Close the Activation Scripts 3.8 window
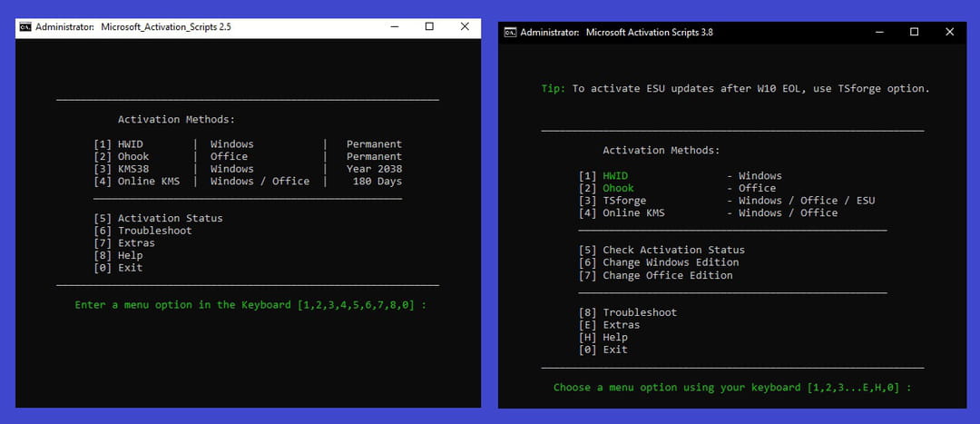 (949, 32)
